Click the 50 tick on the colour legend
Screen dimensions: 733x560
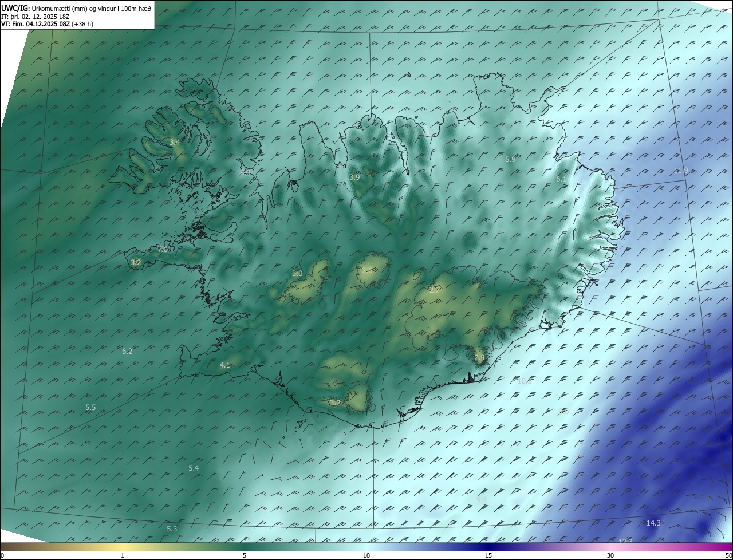(x=728, y=556)
